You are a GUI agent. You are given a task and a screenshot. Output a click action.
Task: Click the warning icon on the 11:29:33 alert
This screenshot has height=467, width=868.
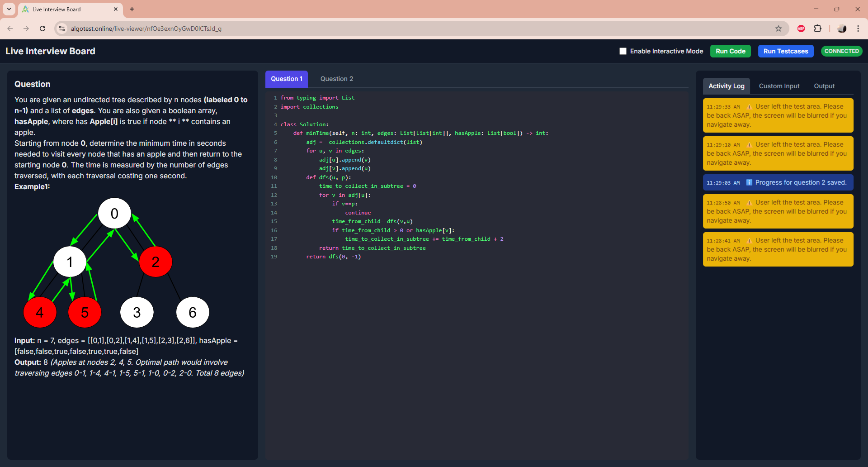pyautogui.click(x=749, y=107)
